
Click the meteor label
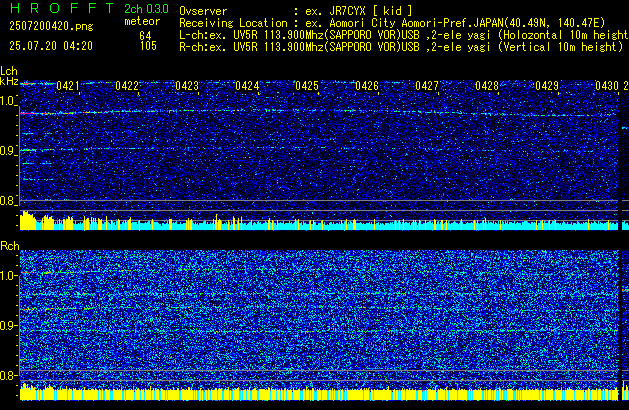point(142,21)
